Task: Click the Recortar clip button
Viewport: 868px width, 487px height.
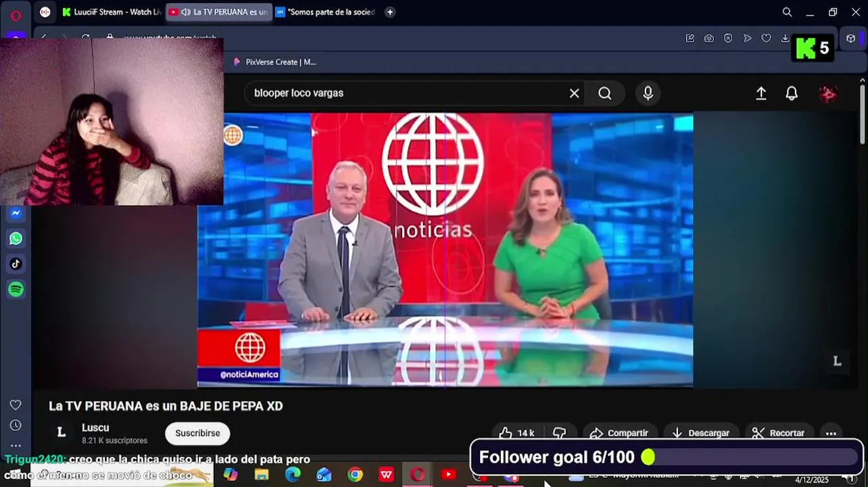Action: pos(778,433)
